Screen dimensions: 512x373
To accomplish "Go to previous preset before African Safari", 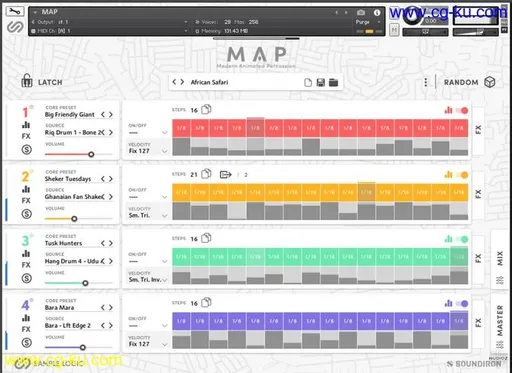I will (x=174, y=82).
